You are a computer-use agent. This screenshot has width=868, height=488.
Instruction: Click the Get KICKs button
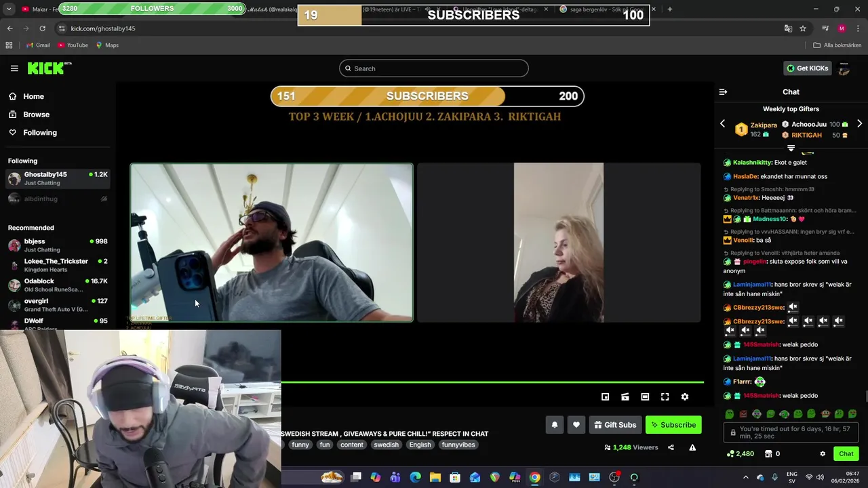pos(807,68)
